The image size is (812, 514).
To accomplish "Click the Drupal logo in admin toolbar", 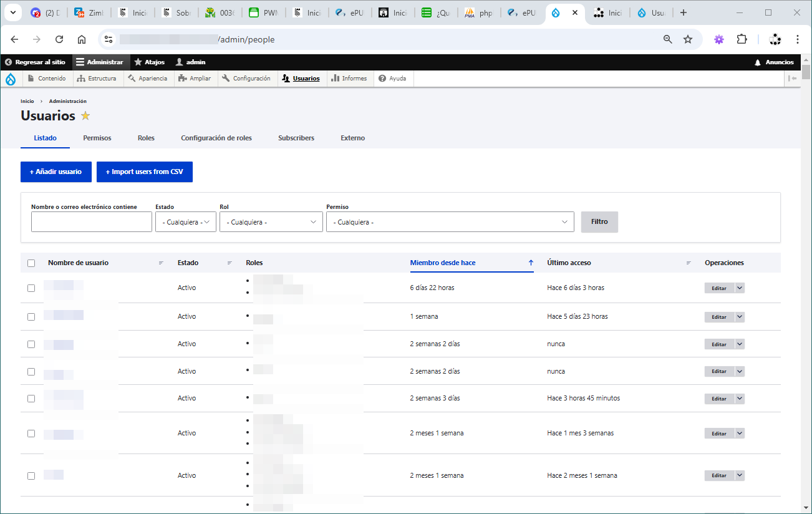I will tap(11, 79).
